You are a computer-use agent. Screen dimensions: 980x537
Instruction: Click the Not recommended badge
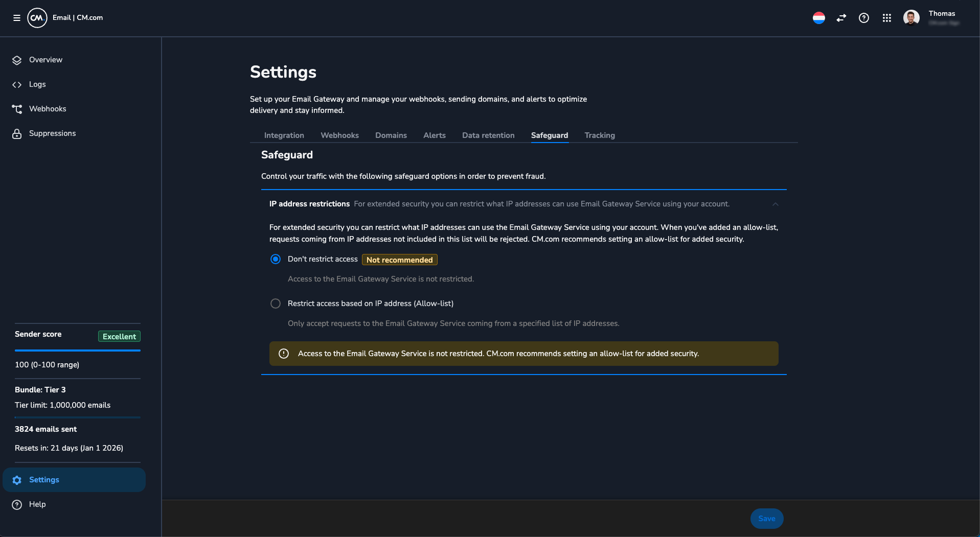[x=400, y=260]
